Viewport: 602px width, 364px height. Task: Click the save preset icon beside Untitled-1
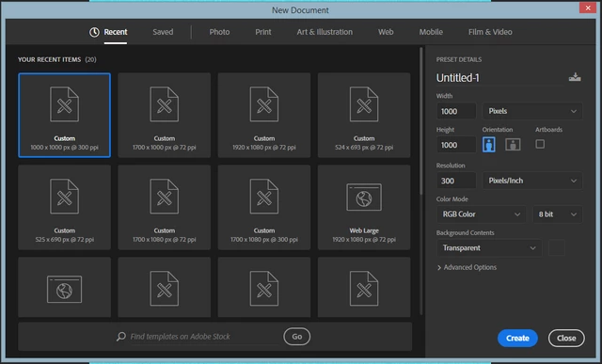click(575, 77)
